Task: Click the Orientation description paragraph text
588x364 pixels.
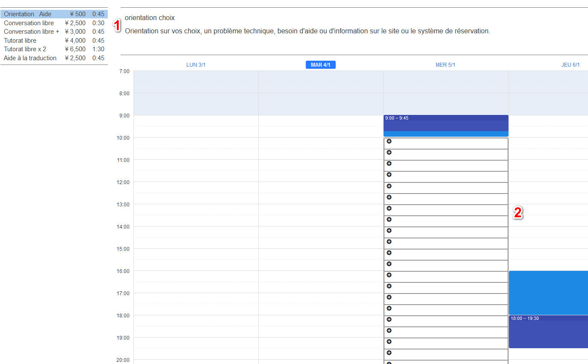Action: click(307, 31)
